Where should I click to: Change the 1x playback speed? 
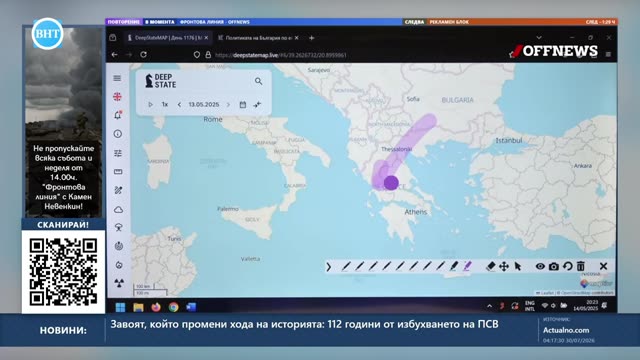[x=164, y=104]
